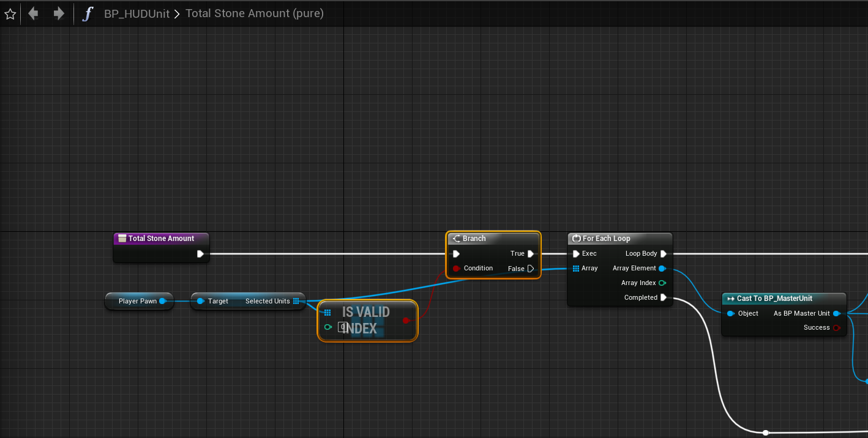Open BP_HUDUnit in the breadcrumb
868x438 pixels.
[137, 13]
